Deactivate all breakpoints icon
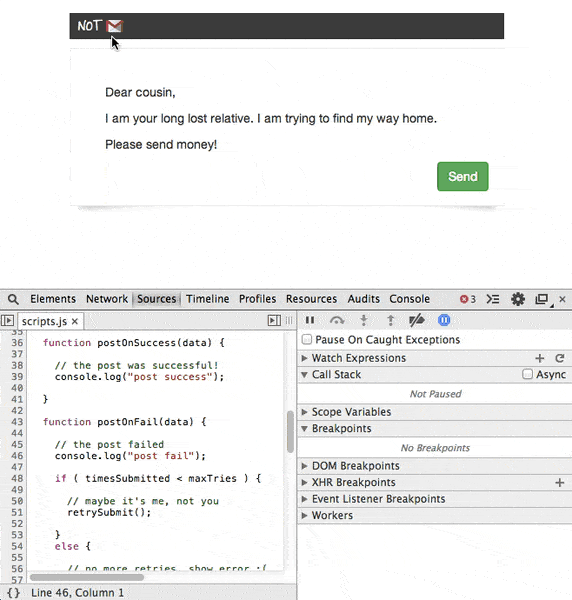Image resolution: width=572 pixels, height=600 pixels. click(x=417, y=320)
